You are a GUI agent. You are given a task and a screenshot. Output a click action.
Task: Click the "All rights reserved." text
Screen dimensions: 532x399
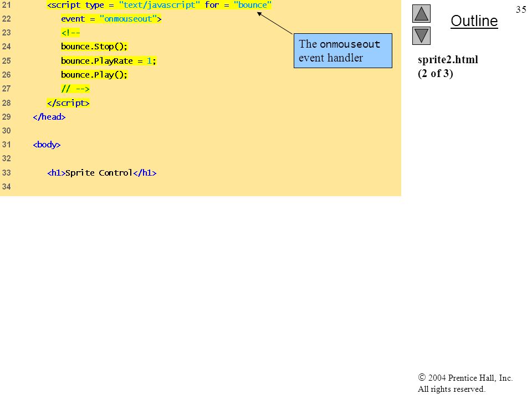[451, 389]
